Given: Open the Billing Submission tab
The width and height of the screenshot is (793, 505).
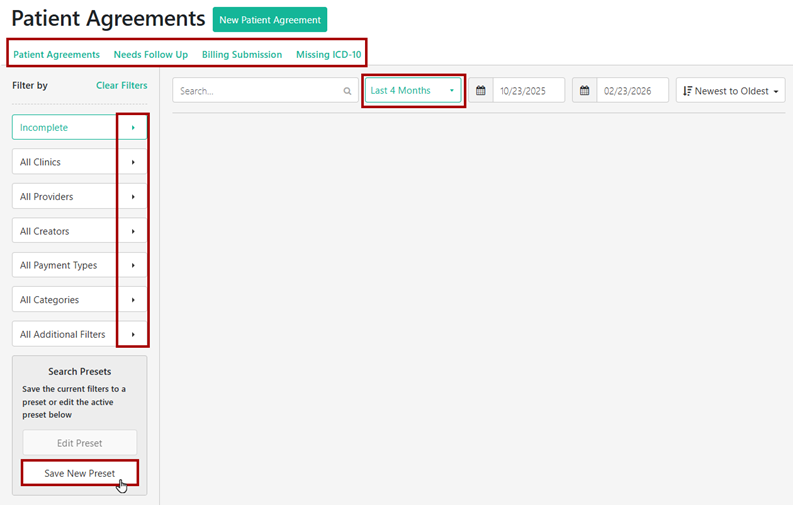Looking at the screenshot, I should (x=242, y=54).
